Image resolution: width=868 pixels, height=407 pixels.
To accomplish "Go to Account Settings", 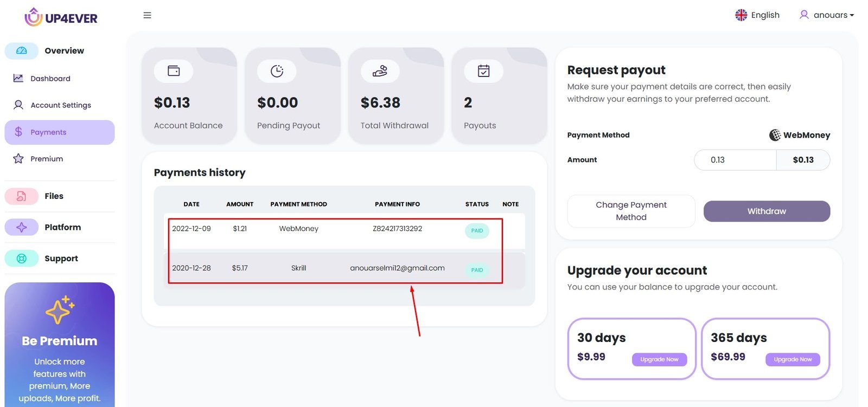I will pos(60,105).
